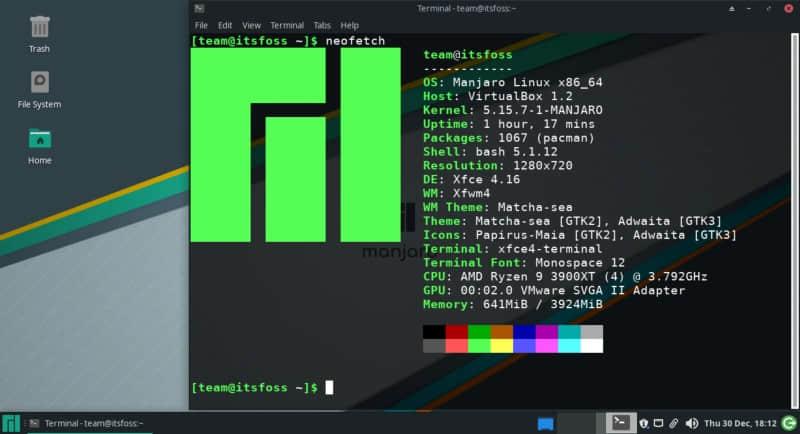Open the Manjaro application menu in the panel
Screen dimensions: 800x434
tap(11, 423)
